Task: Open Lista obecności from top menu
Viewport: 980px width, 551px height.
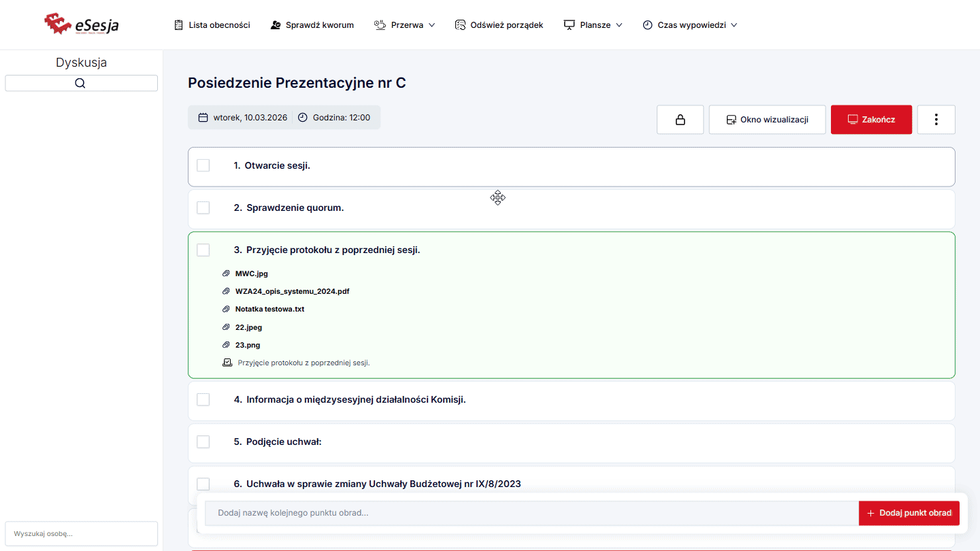Action: click(212, 25)
